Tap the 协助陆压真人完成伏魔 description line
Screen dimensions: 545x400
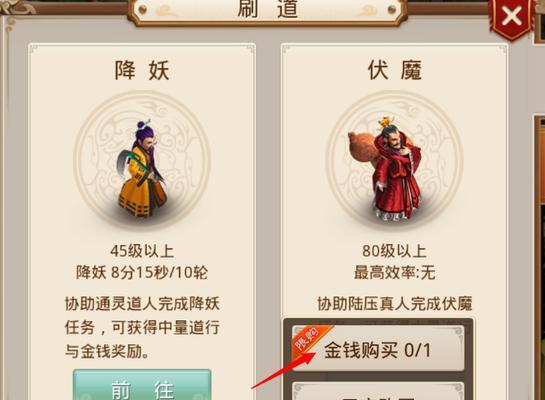click(x=394, y=303)
